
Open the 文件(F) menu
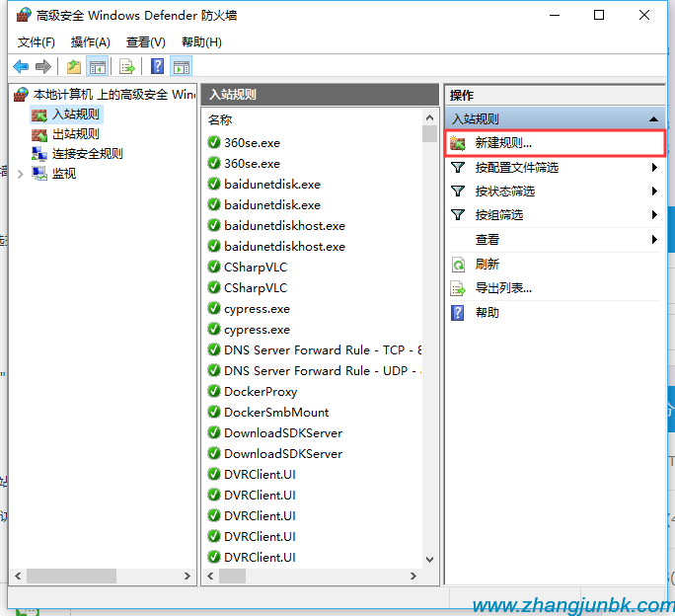click(37, 42)
